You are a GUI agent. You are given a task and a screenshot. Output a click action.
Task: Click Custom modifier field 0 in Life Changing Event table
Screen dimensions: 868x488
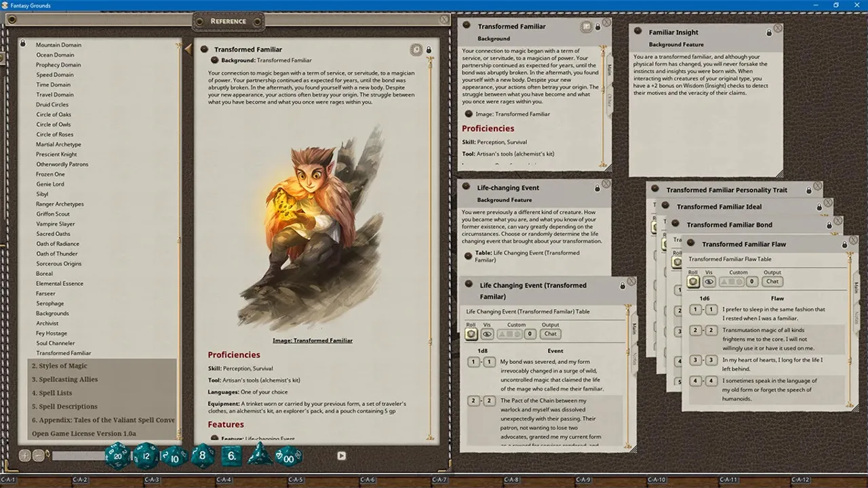530,333
